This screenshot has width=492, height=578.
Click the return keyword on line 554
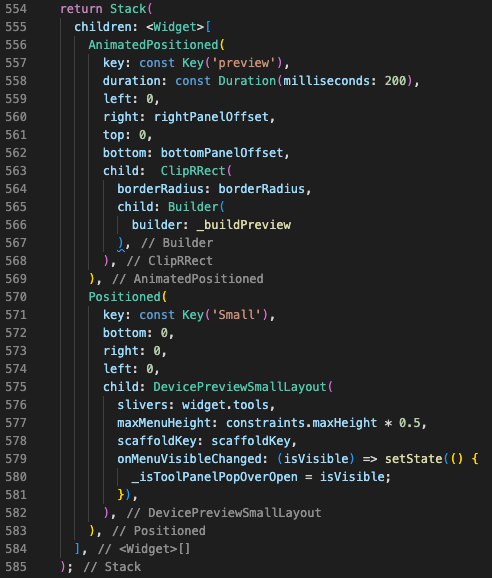[81, 9]
